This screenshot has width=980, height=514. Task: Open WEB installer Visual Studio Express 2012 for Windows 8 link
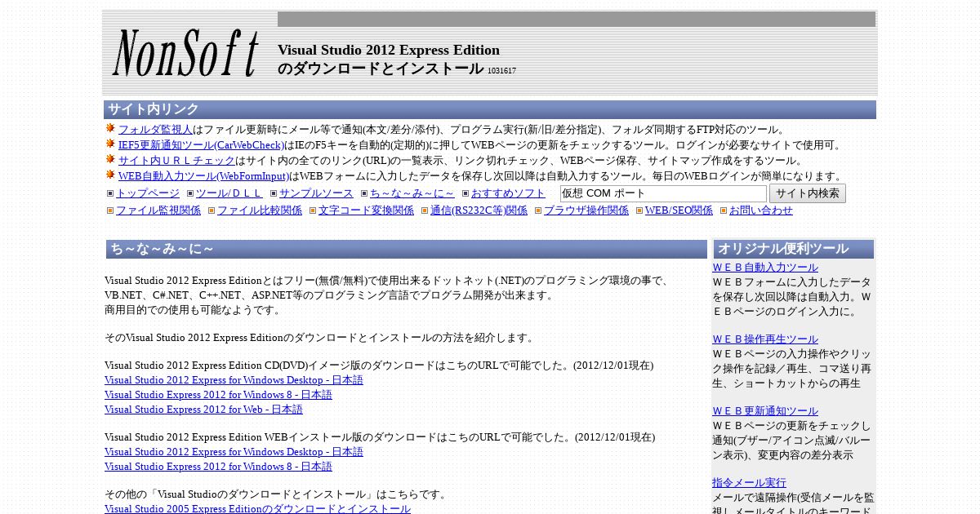tap(218, 467)
